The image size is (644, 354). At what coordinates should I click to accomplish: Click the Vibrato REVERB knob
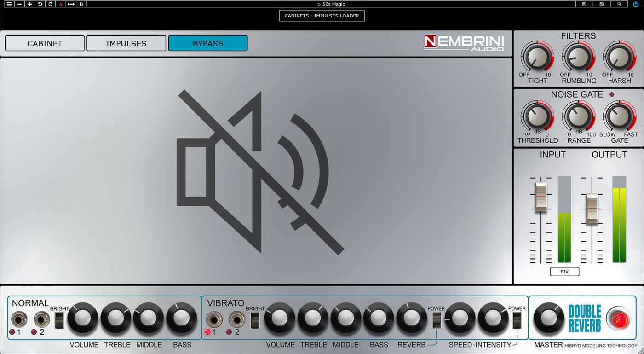click(411, 318)
